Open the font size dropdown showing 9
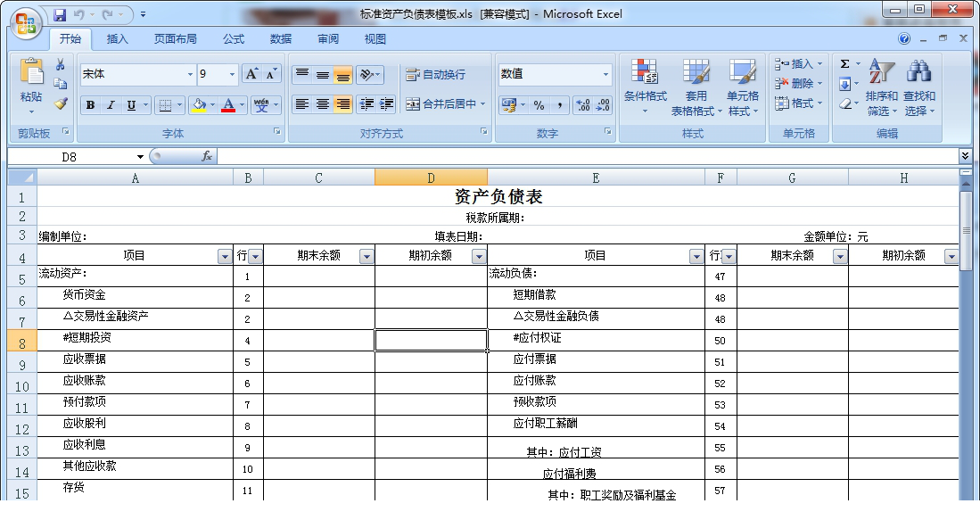This screenshot has height=520, width=980. [232, 74]
